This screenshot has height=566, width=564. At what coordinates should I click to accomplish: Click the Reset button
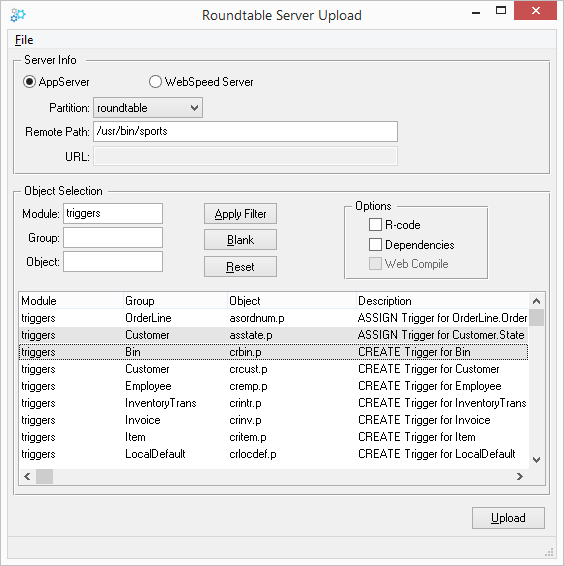point(240,267)
